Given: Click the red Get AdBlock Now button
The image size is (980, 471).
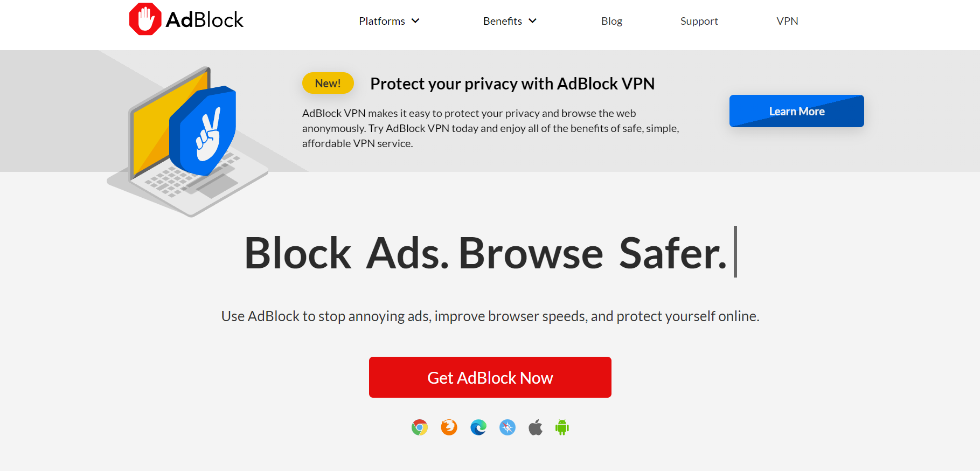Looking at the screenshot, I should pos(490,377).
